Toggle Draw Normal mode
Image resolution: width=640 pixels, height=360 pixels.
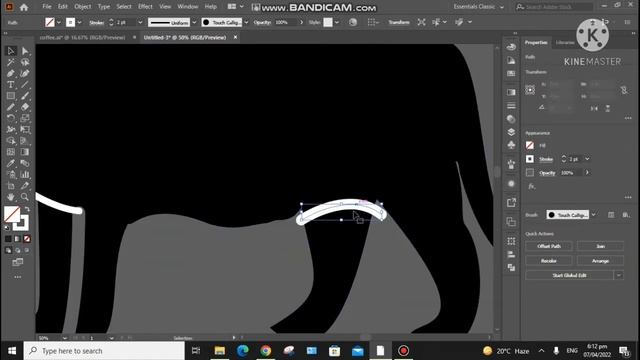8,250
